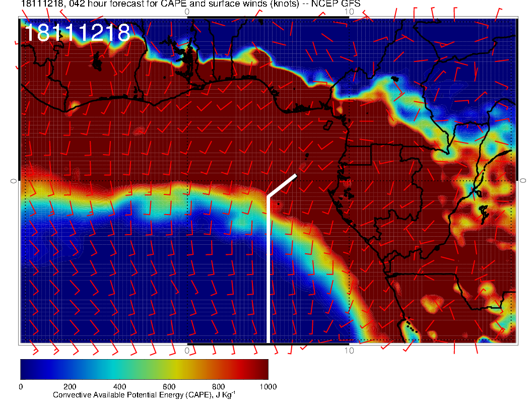This screenshot has width=532, height=411.
Task: Click the Convective Available Potential Energy caption
Action: click(144, 395)
